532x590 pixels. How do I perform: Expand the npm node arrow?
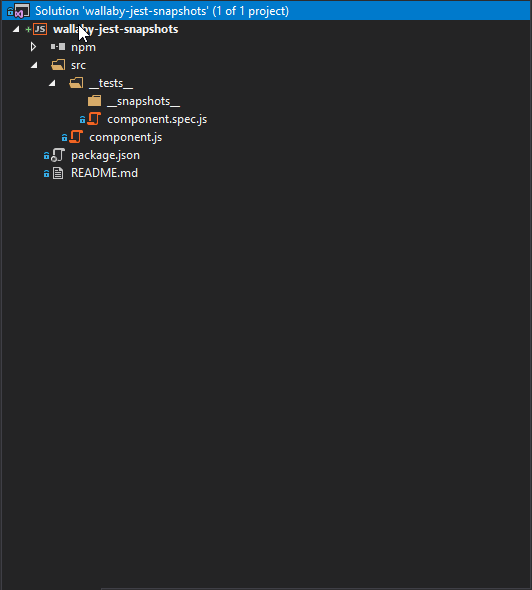tap(33, 47)
